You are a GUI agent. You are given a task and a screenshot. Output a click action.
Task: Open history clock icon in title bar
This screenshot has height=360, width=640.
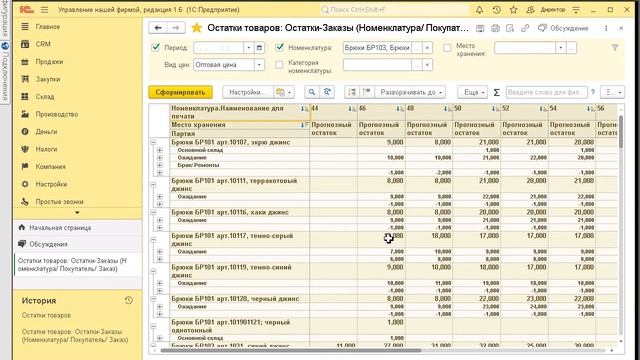tap(496, 9)
